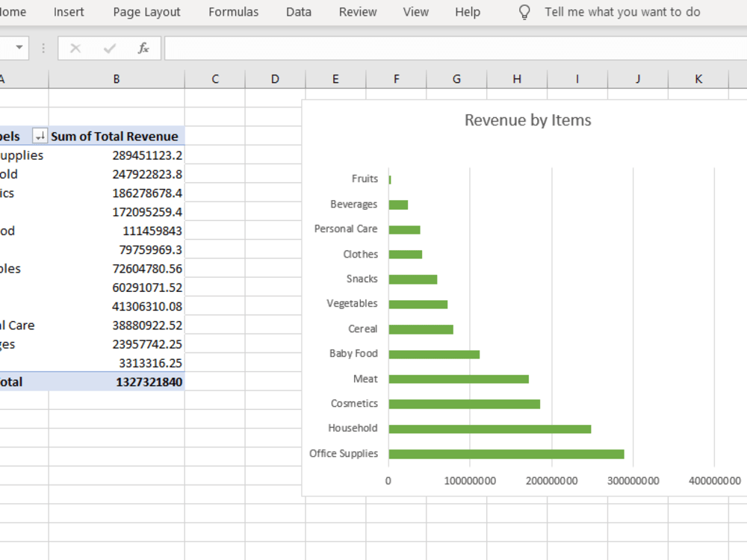This screenshot has width=747, height=560.
Task: Expand the formula bar options with its arrow
Action: click(43, 47)
